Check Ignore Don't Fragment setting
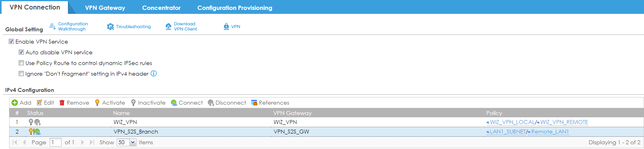644x149 pixels. tap(21, 73)
